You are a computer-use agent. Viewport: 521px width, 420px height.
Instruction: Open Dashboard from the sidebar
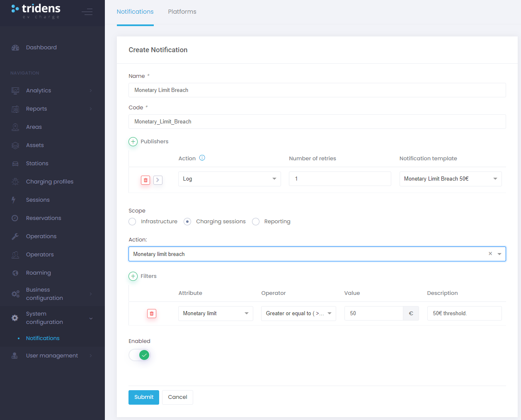click(x=41, y=48)
